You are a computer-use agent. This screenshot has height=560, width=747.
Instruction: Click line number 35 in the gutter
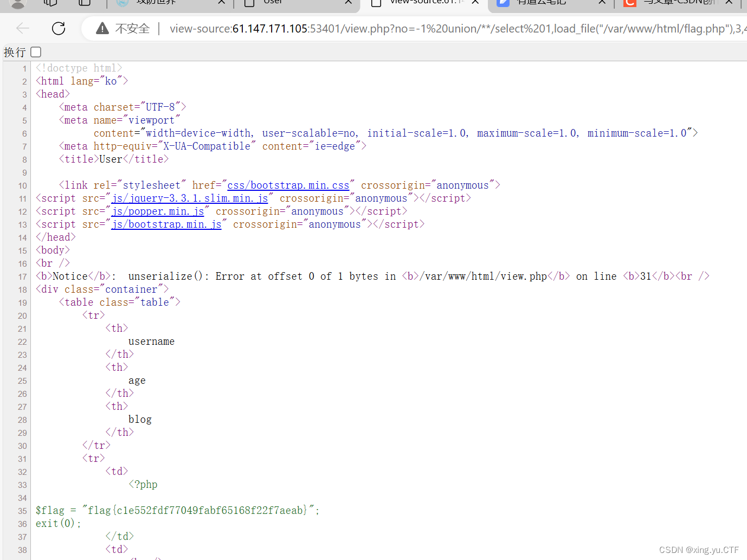[22, 511]
